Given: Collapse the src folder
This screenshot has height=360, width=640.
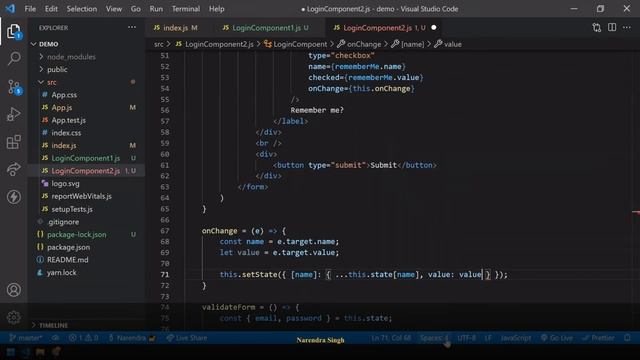Looking at the screenshot, I should [x=51, y=82].
